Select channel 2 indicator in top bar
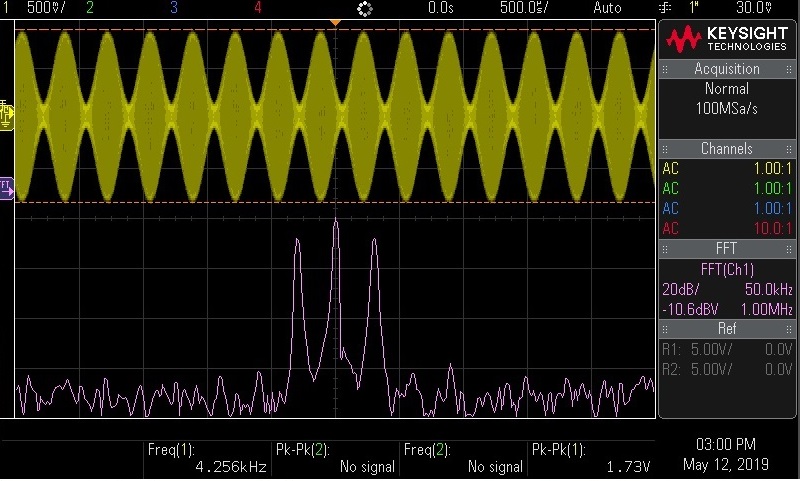800x481 pixels. (90, 8)
